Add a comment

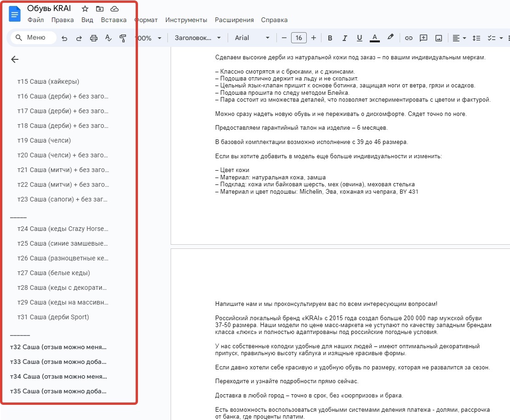click(423, 38)
